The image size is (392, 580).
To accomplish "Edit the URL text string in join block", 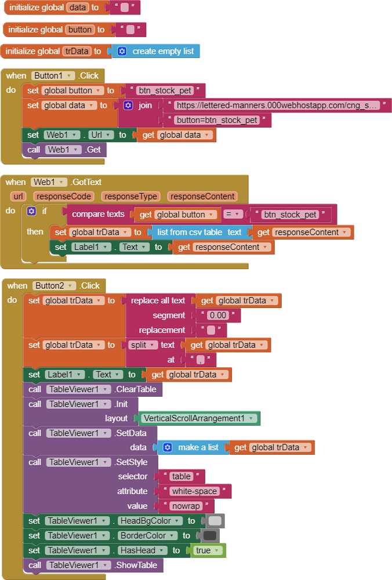I will point(277,106).
